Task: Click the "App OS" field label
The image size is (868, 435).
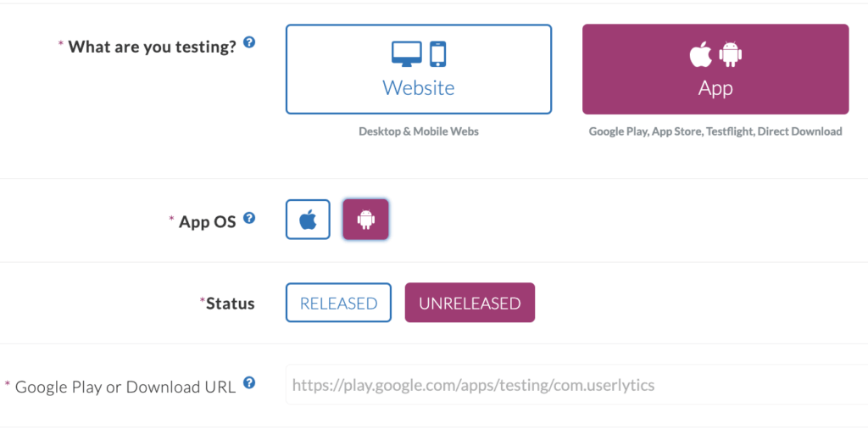Action: 207,222
